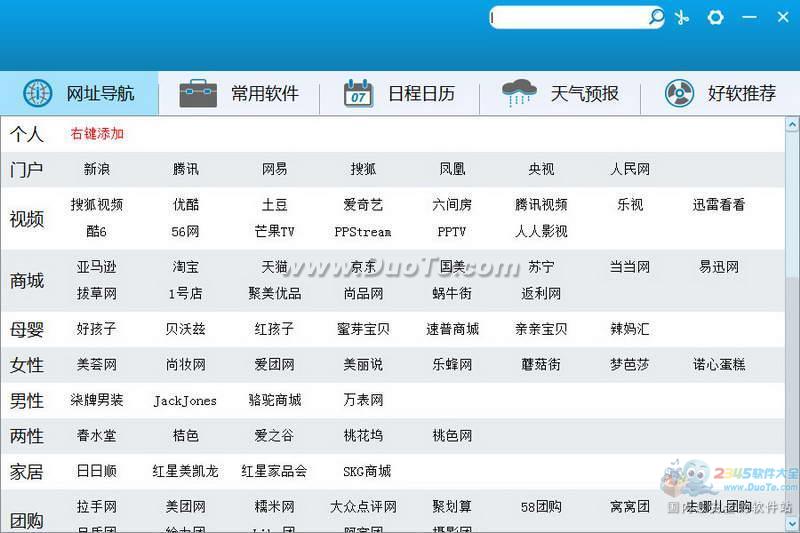The image size is (800, 533).
Task: Open the 芒果TV link
Action: pyautogui.click(x=274, y=232)
